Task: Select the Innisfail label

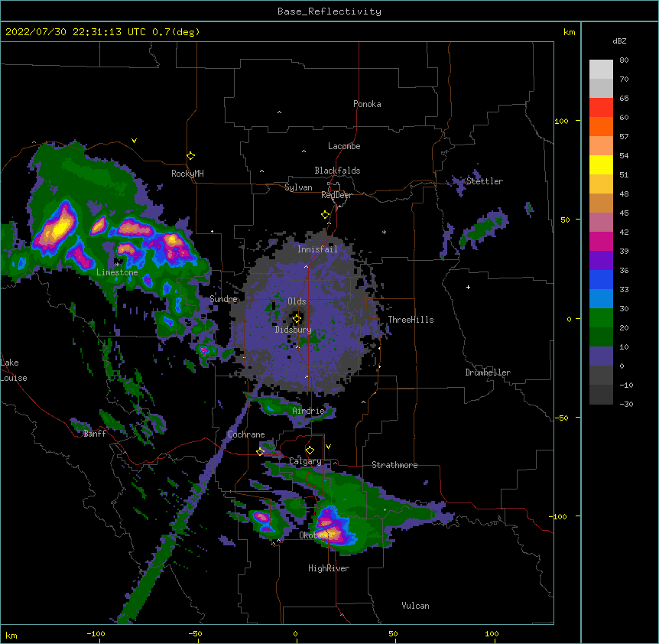Action: click(x=317, y=249)
